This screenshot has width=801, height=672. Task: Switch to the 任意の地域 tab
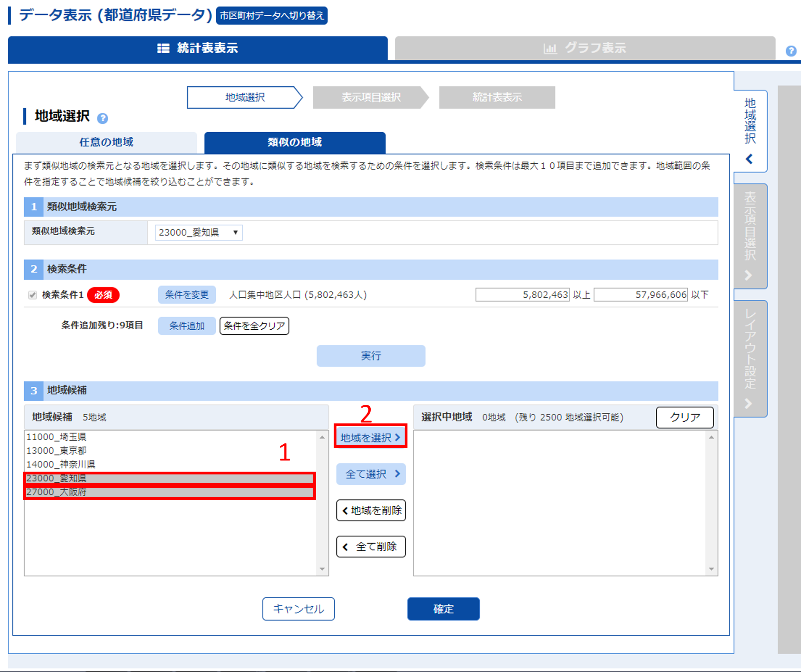pos(106,142)
